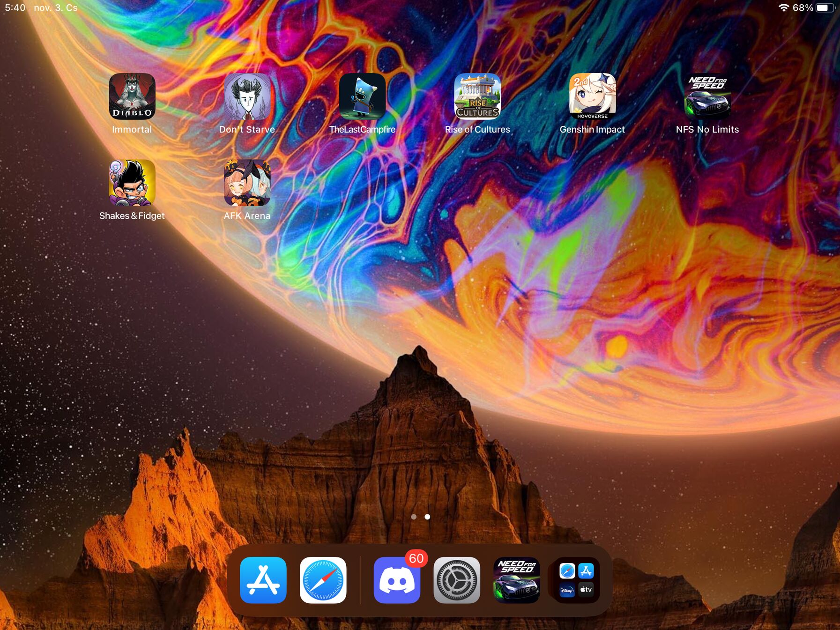The image size is (840, 630).
Task: Tap the first home screen page dot
Action: pos(414,517)
